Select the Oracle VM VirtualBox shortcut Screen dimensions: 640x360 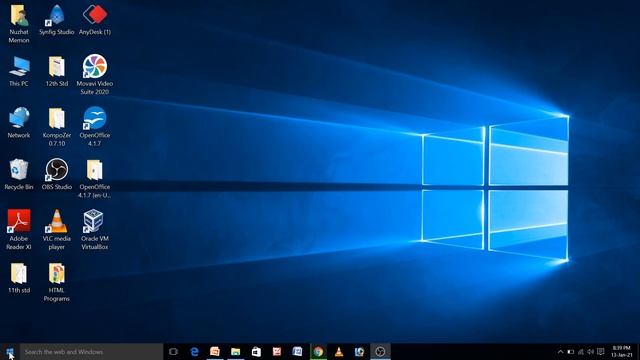[95, 230]
